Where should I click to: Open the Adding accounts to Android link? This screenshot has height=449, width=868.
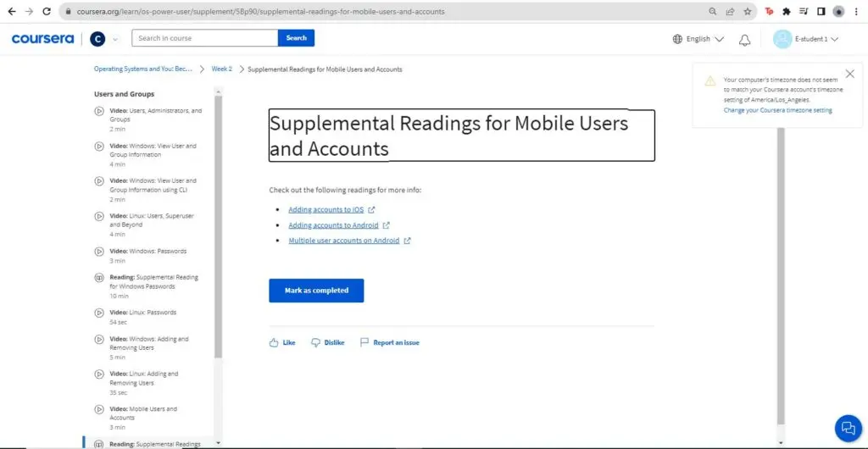[333, 225]
